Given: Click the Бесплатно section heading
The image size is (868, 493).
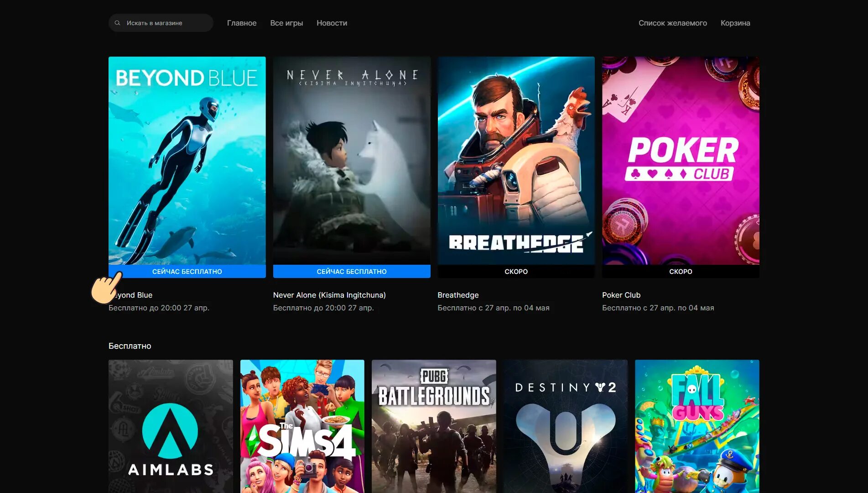Looking at the screenshot, I should pos(130,346).
